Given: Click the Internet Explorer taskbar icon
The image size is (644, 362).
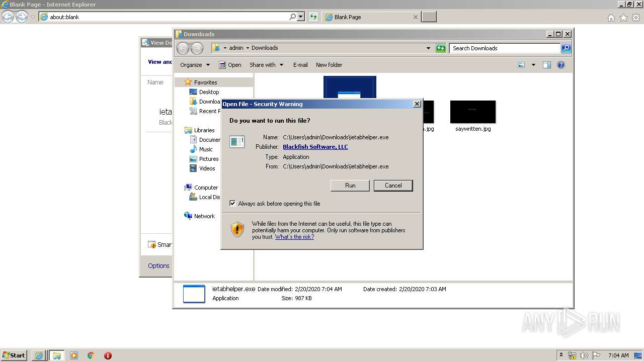Looking at the screenshot, I should click(x=39, y=355).
